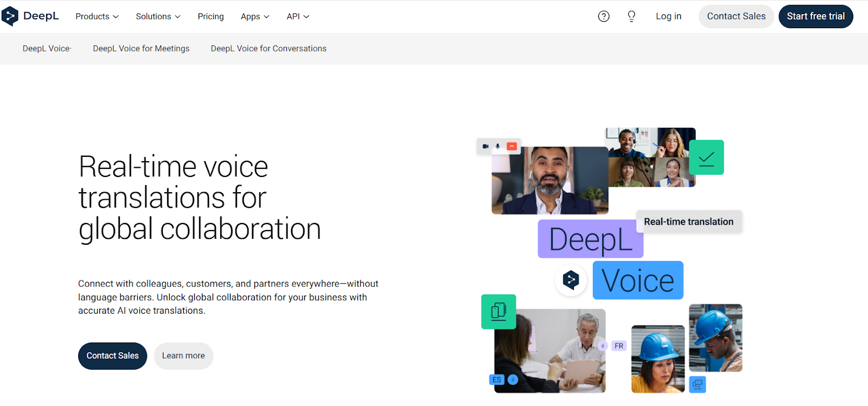
Task: Click the woman in blue hardhat photo
Action: coord(658,359)
